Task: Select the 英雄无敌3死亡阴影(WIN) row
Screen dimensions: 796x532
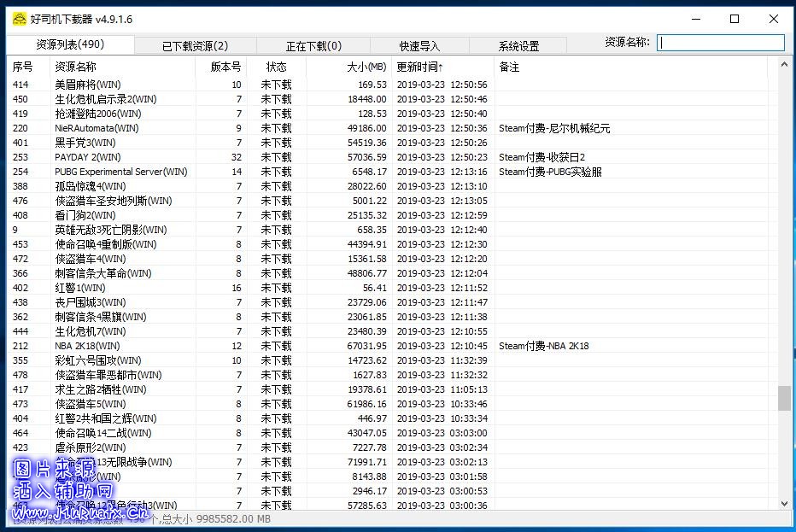Action: point(387,230)
